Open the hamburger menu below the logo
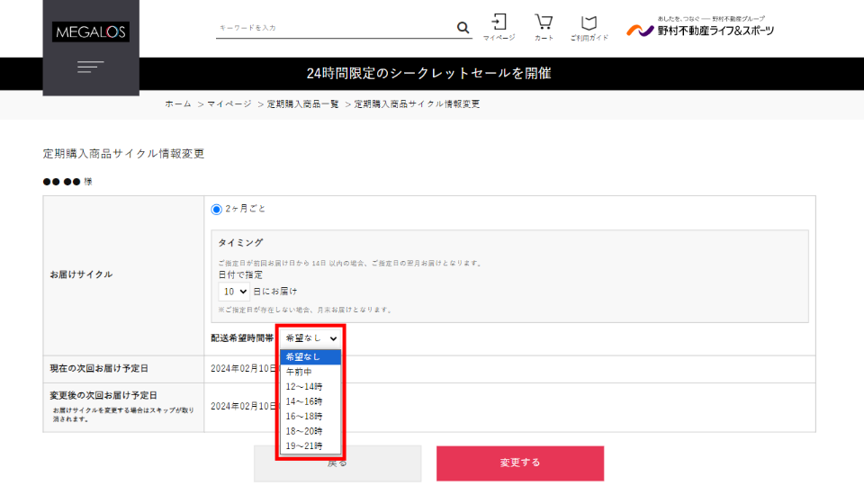This screenshot has height=504, width=864. (91, 67)
